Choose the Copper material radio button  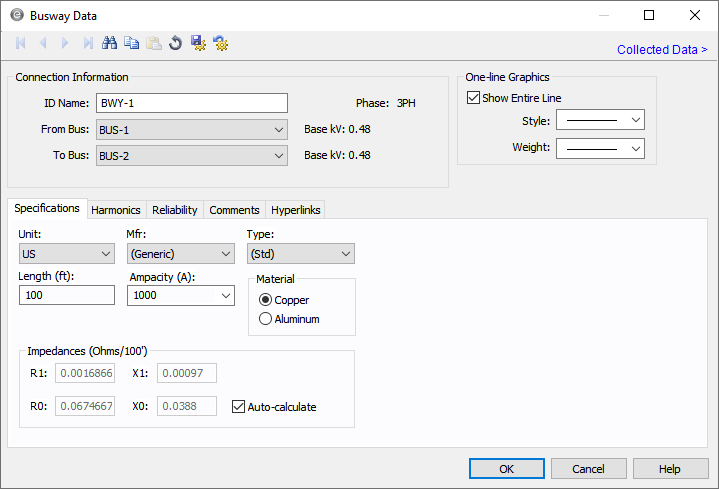[x=265, y=300]
